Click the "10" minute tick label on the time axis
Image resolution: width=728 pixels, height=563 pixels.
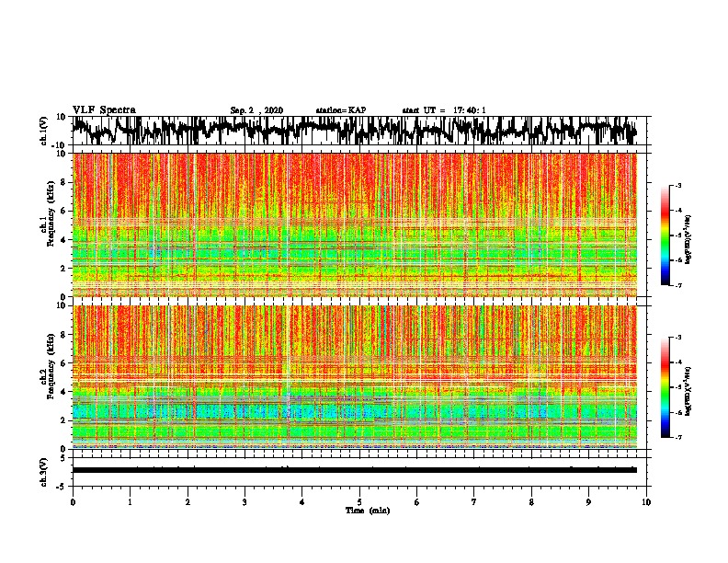[x=646, y=502]
